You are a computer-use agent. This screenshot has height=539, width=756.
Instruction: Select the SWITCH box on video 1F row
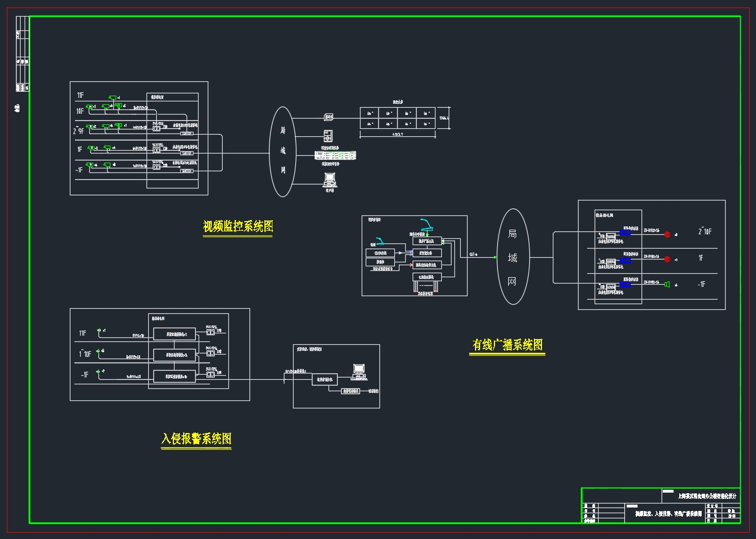[x=187, y=154]
